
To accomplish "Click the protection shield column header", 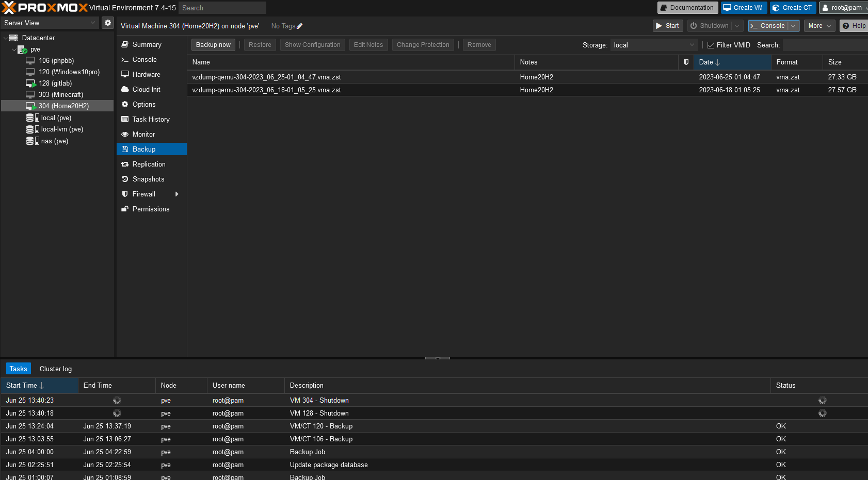I will tap(686, 62).
